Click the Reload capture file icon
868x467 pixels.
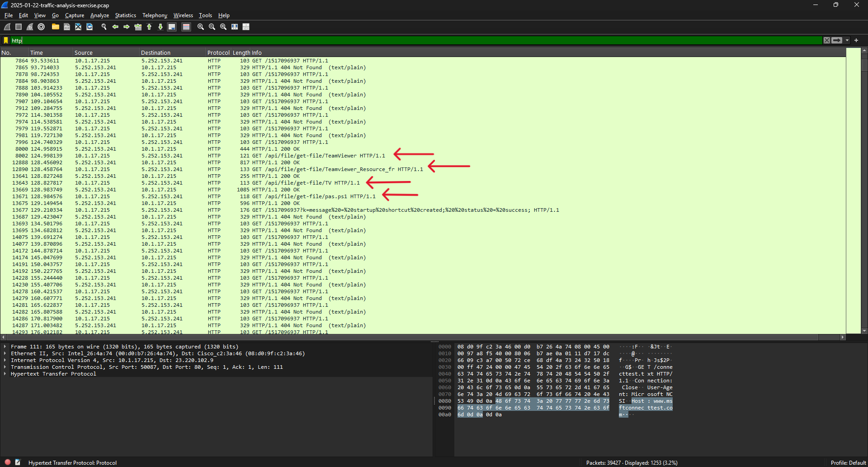click(90, 27)
